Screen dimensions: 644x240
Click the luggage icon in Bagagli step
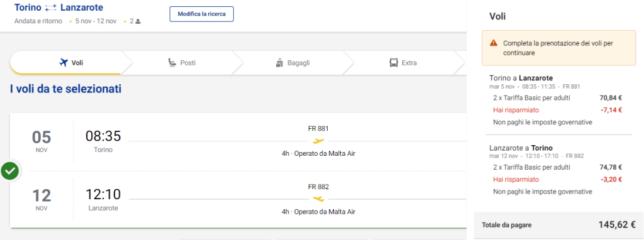click(279, 63)
